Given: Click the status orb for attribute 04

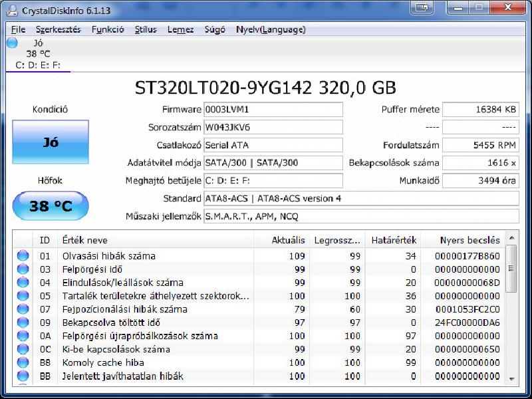Looking at the screenshot, I should 23,282.
